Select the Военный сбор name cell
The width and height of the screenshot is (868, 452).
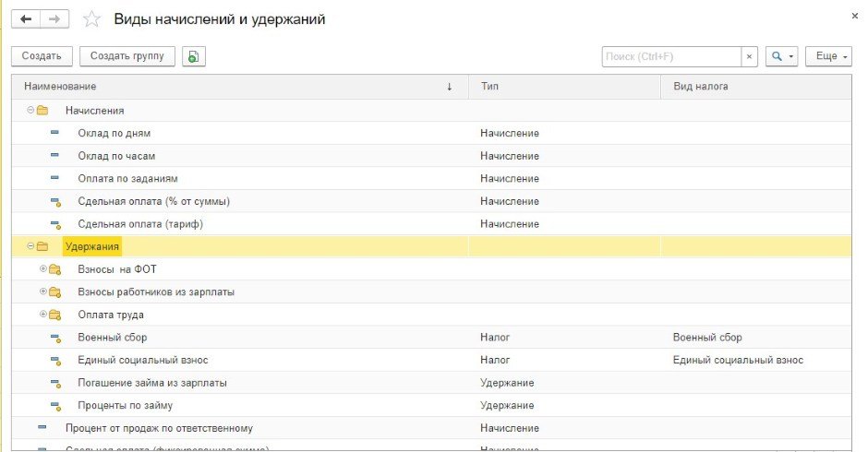pos(240,338)
